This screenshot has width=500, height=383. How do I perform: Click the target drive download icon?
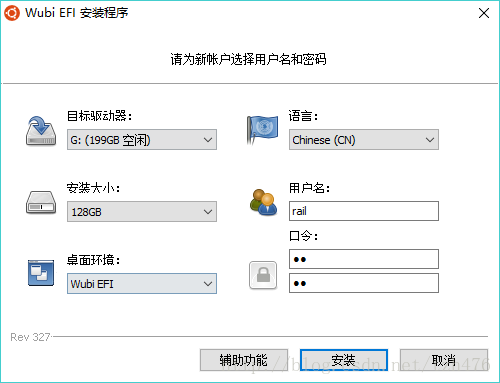point(41,131)
